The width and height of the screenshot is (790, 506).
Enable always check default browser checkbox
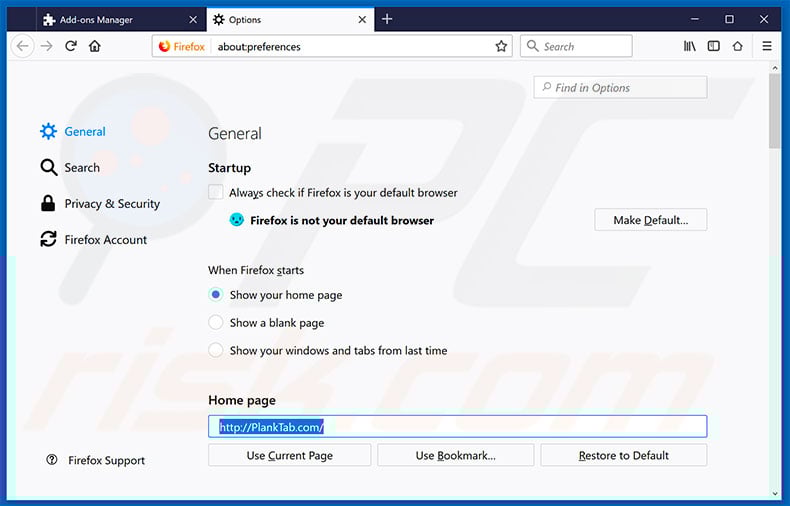216,192
